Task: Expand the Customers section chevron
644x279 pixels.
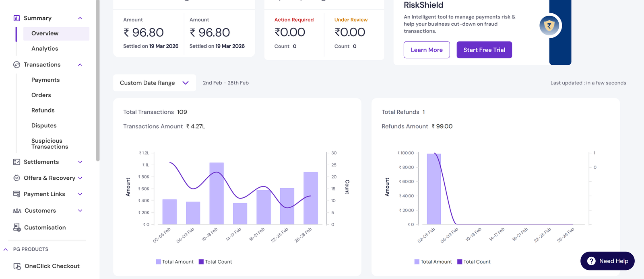Action: coord(80,211)
